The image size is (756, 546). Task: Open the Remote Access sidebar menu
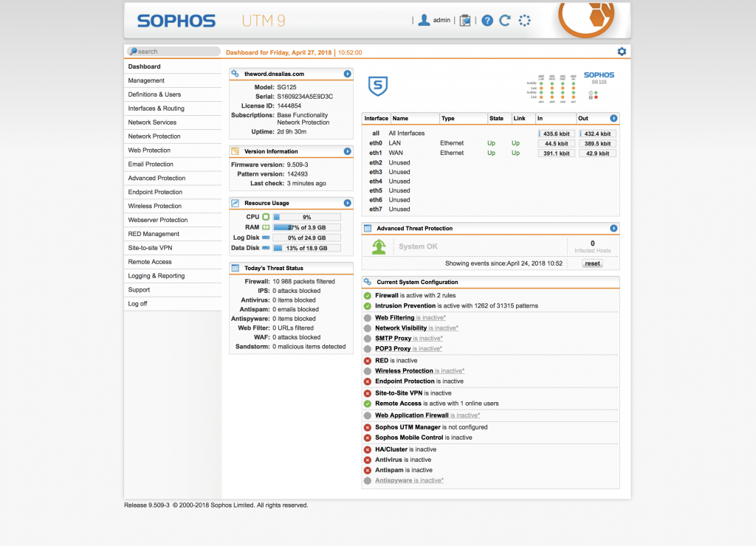point(173,262)
